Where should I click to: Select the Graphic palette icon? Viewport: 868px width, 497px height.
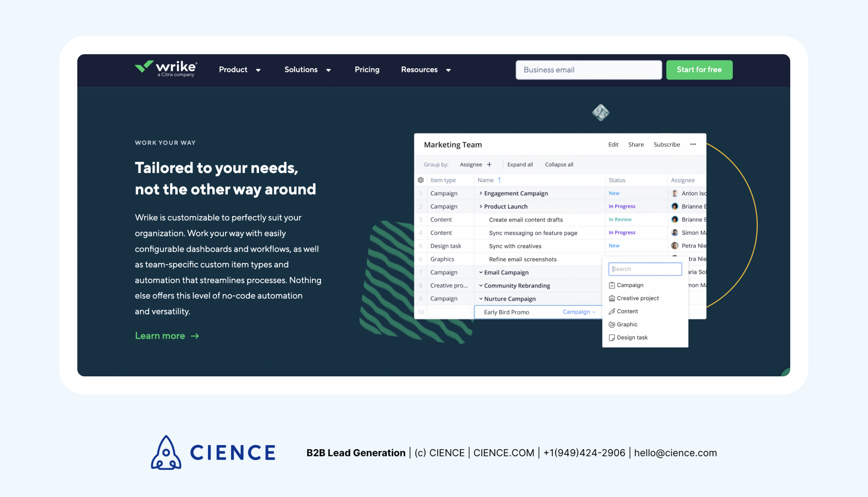(x=612, y=324)
